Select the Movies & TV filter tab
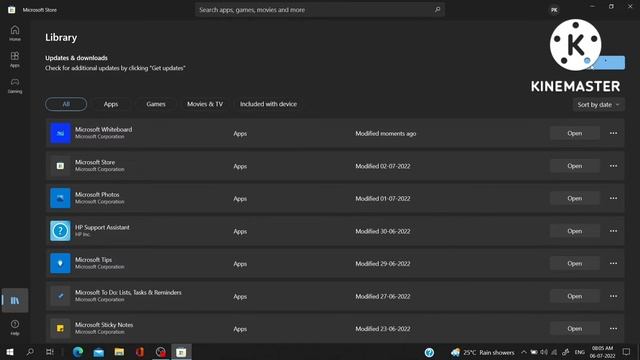 coord(205,104)
